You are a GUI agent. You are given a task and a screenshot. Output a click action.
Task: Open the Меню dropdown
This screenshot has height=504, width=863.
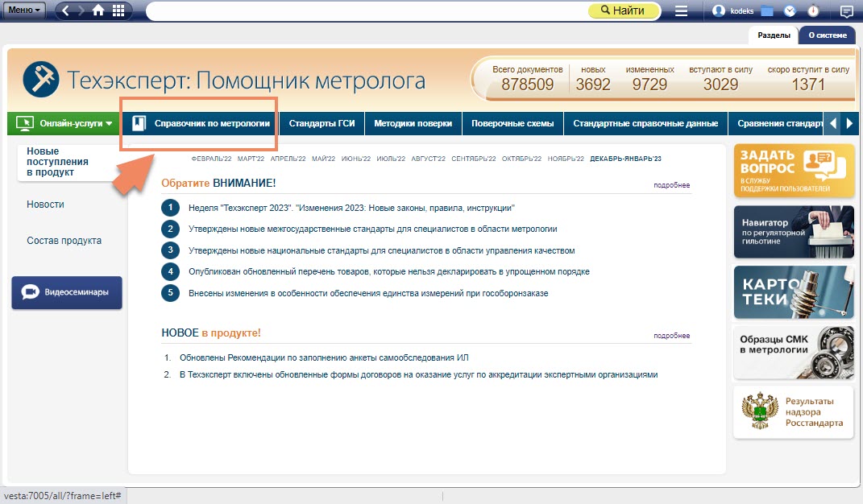tap(24, 10)
